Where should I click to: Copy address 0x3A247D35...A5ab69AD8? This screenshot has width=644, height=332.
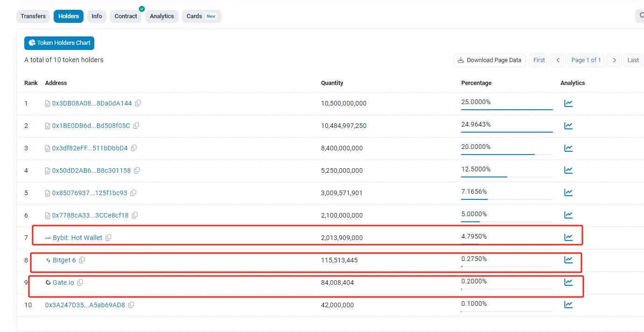tap(131, 305)
